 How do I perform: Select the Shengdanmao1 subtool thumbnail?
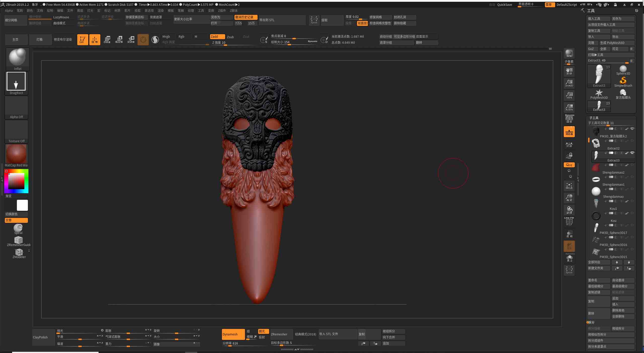pyautogui.click(x=596, y=179)
